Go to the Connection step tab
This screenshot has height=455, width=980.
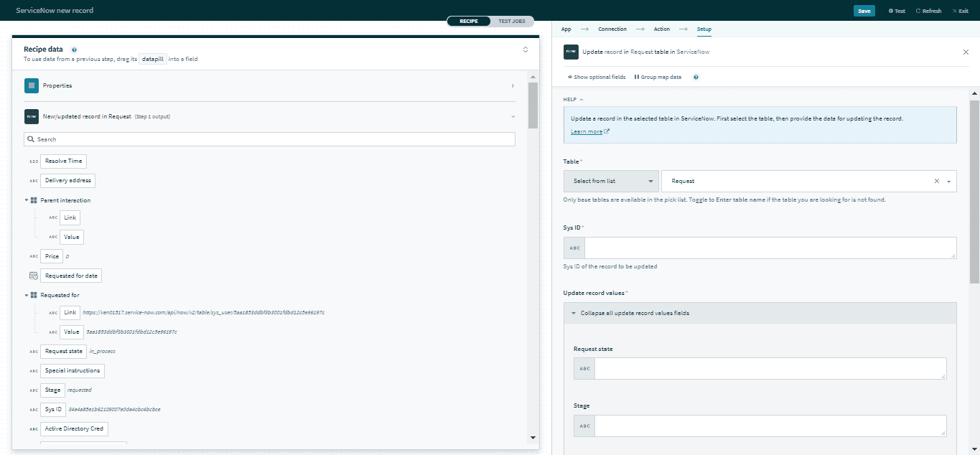(x=612, y=29)
